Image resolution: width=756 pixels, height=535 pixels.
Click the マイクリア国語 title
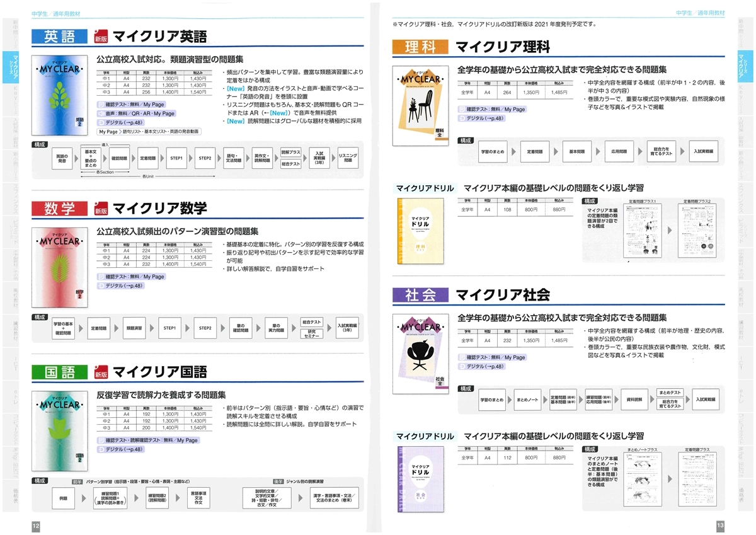point(159,372)
